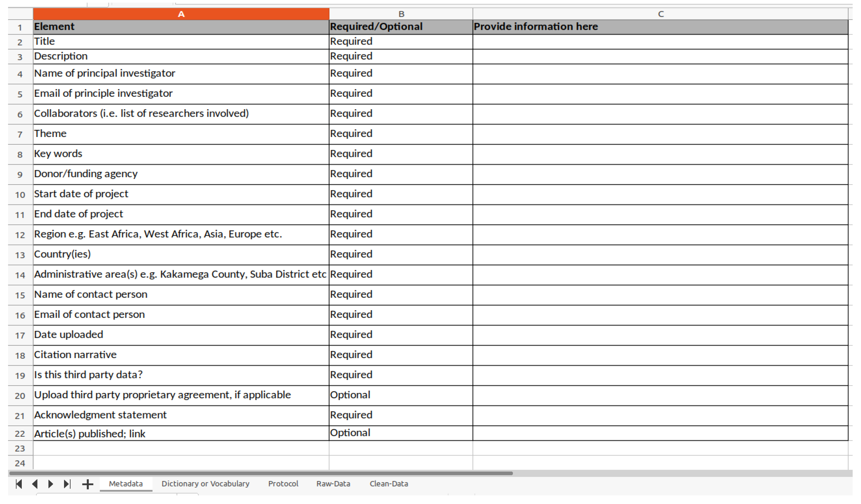Select column A header
This screenshot has height=504, width=861.
(x=181, y=14)
